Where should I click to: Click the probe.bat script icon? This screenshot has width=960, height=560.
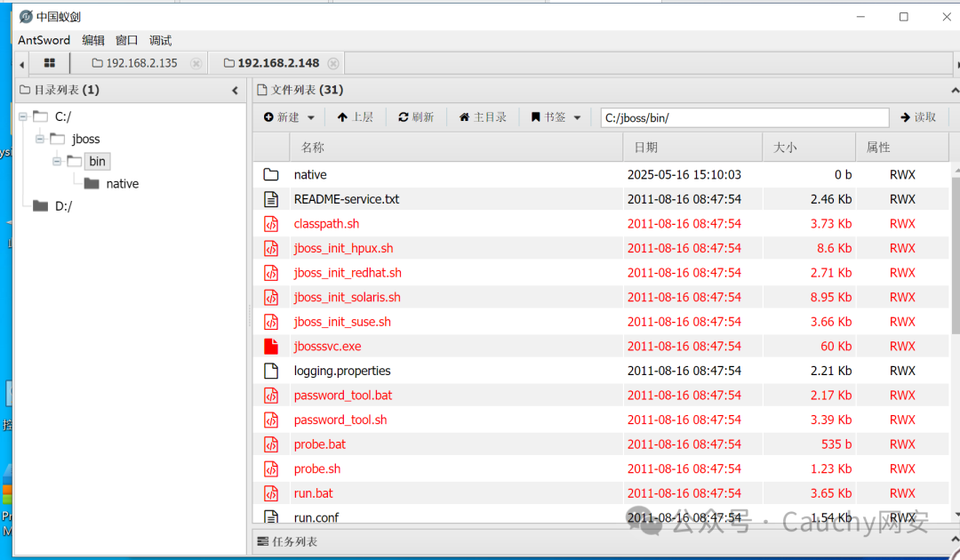tap(271, 444)
